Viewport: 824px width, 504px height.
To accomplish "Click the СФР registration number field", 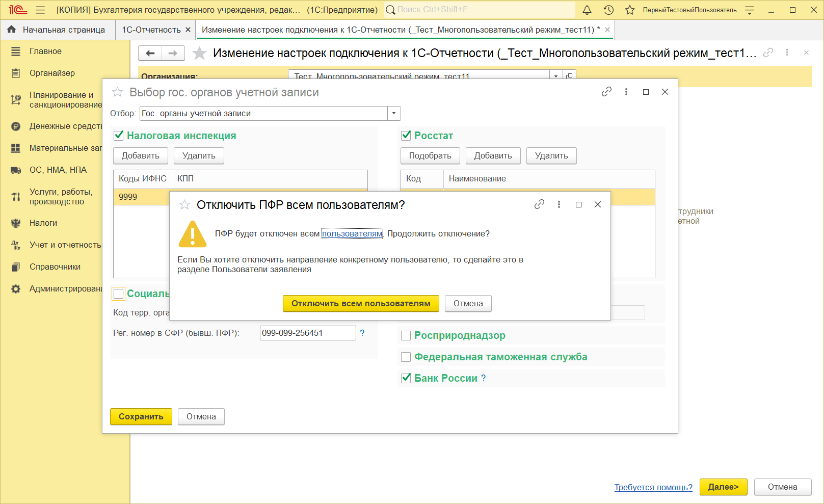I will point(308,333).
